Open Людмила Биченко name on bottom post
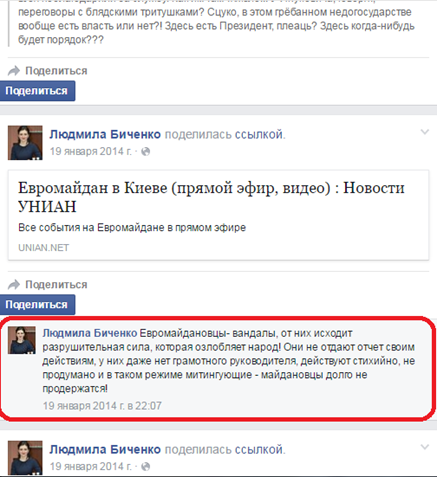The width and height of the screenshot is (437, 477). (x=105, y=450)
